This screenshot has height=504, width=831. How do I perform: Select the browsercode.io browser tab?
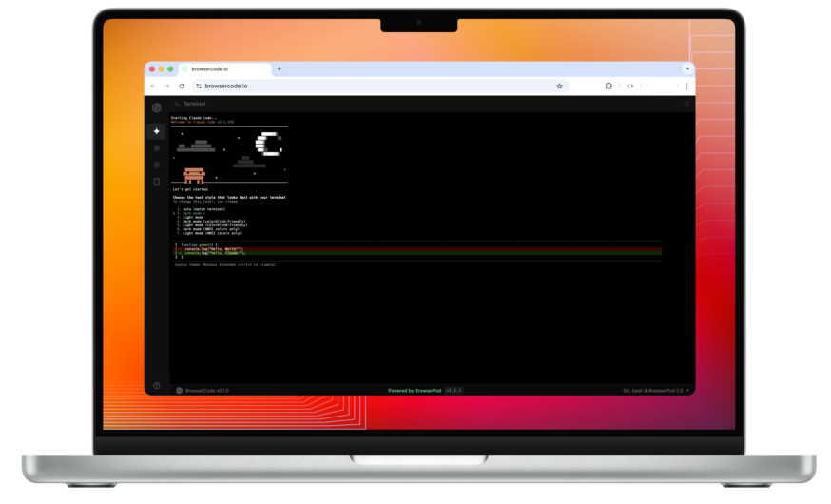pyautogui.click(x=225, y=68)
